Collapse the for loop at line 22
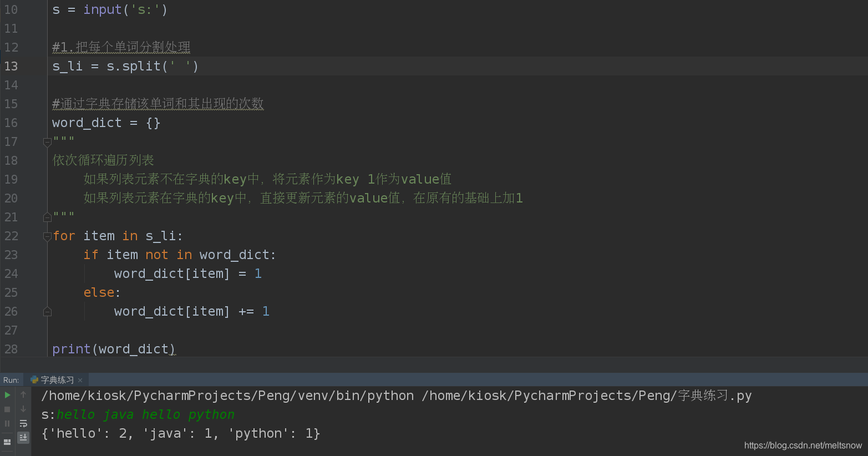868x456 pixels. pyautogui.click(x=47, y=236)
